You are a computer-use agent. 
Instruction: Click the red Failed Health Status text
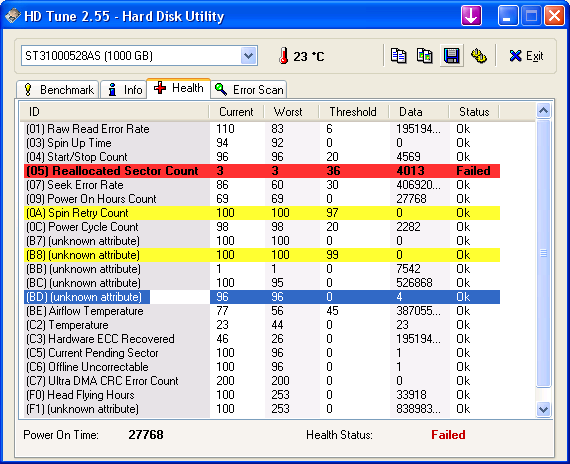point(448,435)
